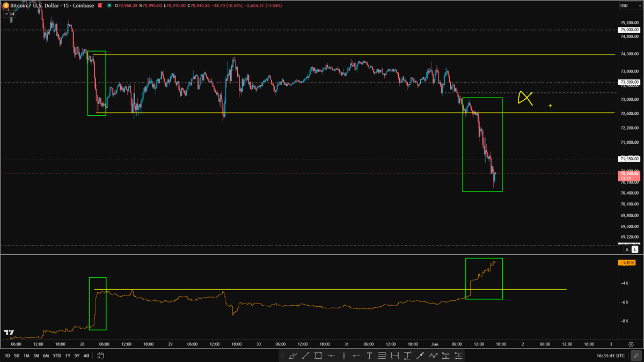The height and width of the screenshot is (362, 644).
Task: Select the long position tool
Action: point(459,356)
